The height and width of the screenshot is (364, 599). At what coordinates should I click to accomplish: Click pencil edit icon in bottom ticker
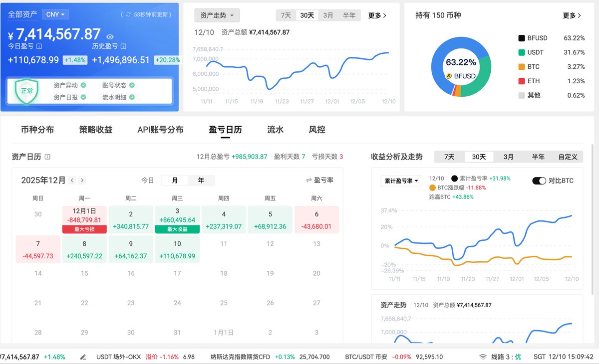83,357
